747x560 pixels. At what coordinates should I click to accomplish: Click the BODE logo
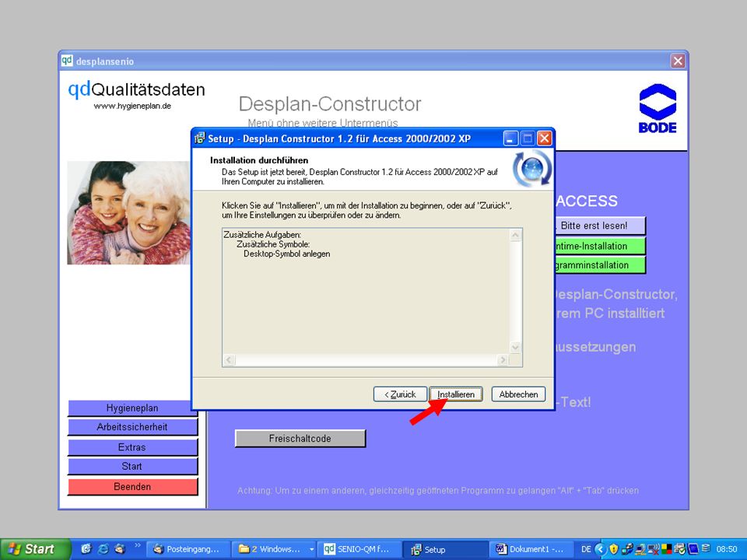658,109
